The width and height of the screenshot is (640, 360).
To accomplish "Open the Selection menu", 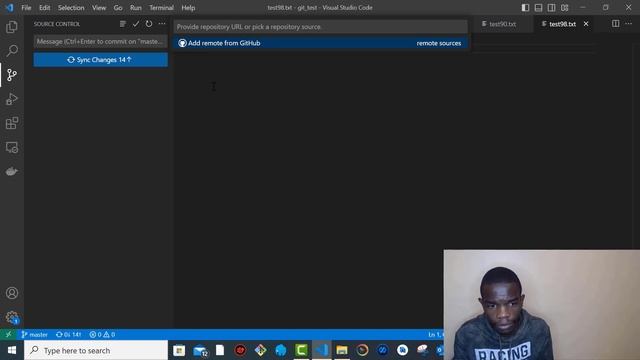I will point(71,8).
